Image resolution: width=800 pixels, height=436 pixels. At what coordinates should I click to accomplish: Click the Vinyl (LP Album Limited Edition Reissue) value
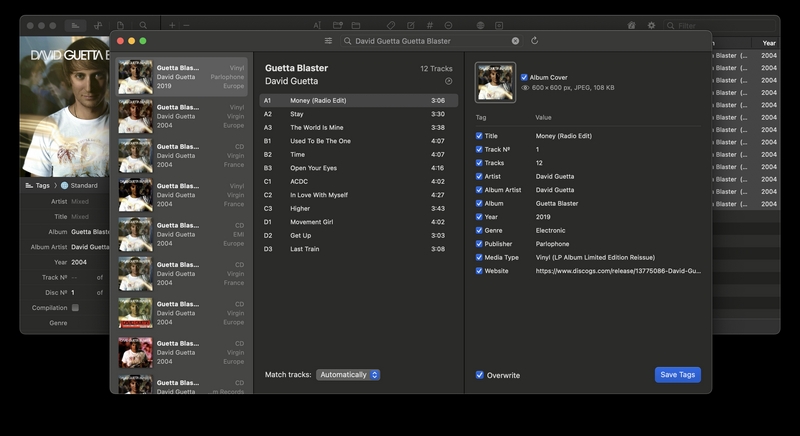point(595,258)
